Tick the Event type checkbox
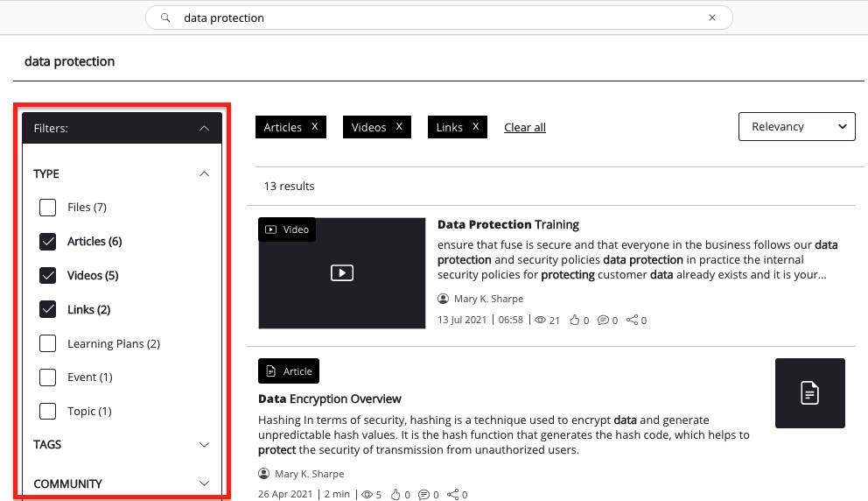Image resolution: width=868 pixels, height=501 pixels. (48, 378)
